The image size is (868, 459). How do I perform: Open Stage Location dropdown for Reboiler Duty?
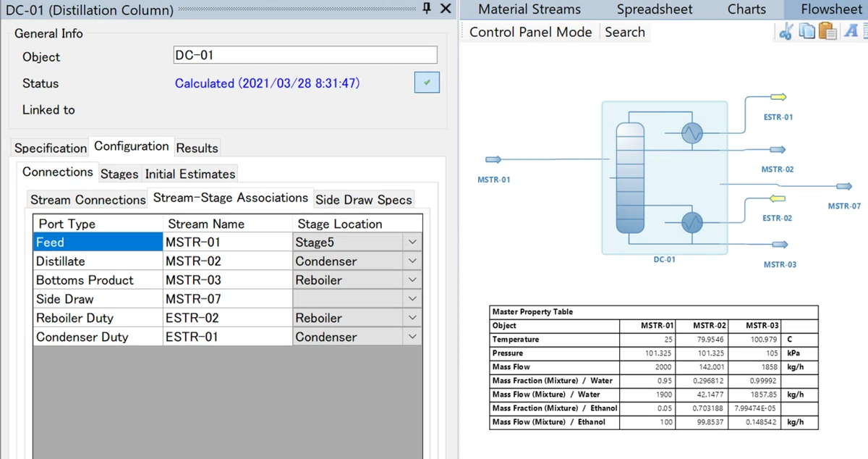[412, 317]
